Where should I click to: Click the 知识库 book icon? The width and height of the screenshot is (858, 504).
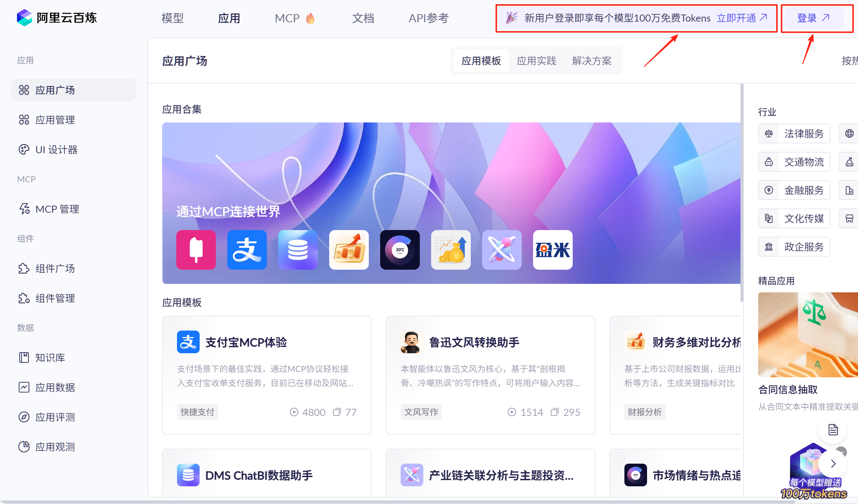click(x=24, y=357)
